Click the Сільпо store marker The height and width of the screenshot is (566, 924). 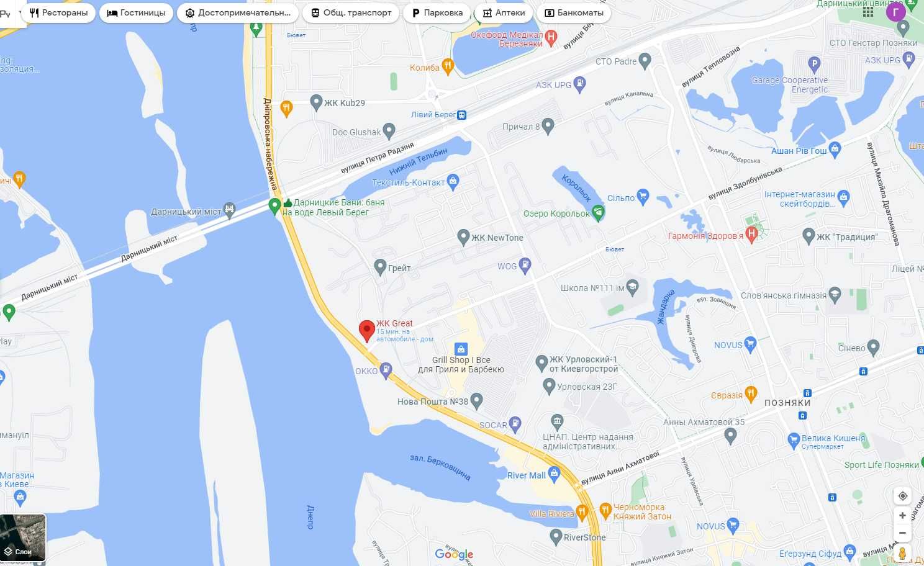pyautogui.click(x=643, y=197)
